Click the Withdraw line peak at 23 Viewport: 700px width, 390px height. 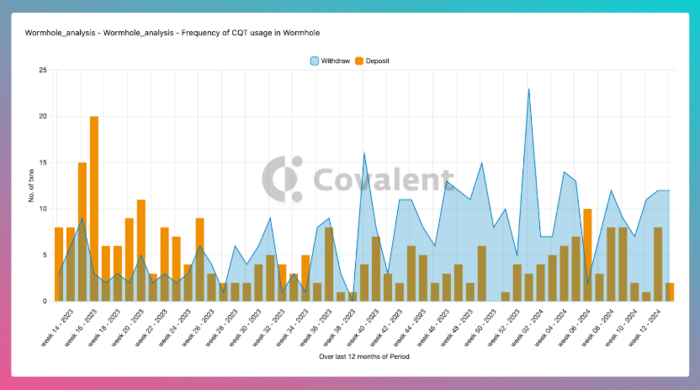coord(529,89)
